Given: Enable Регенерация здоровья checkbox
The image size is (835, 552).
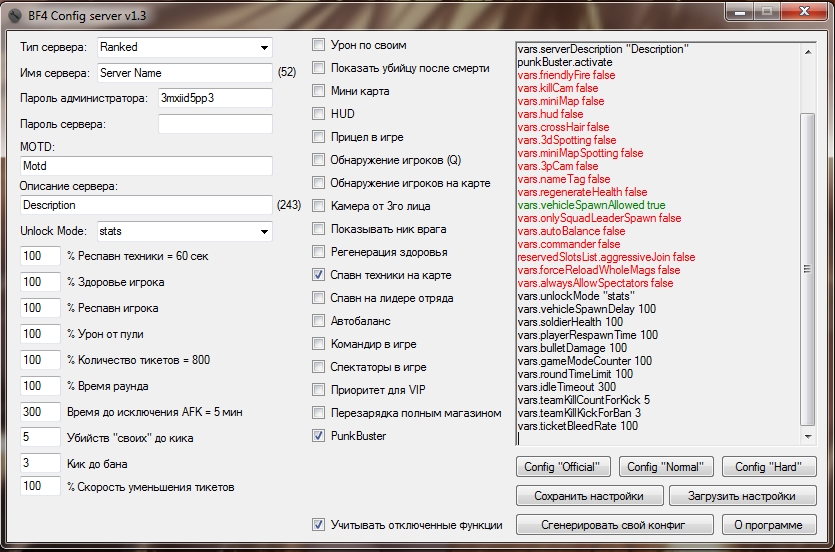Looking at the screenshot, I should (x=318, y=252).
